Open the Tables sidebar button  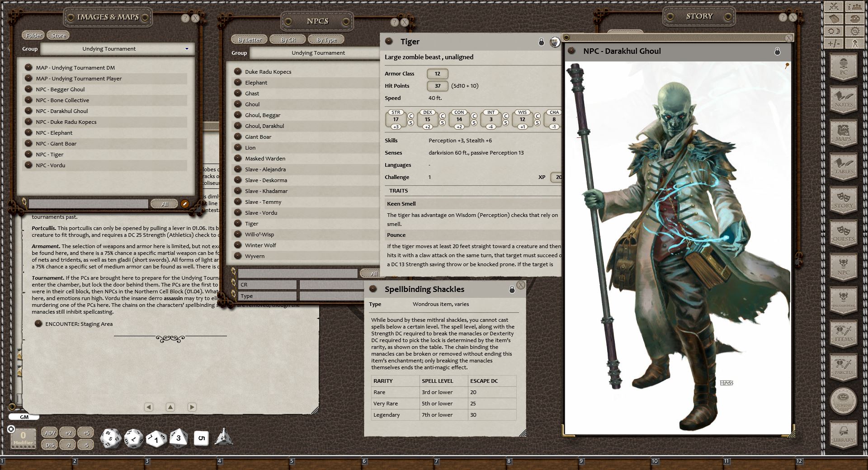843,165
